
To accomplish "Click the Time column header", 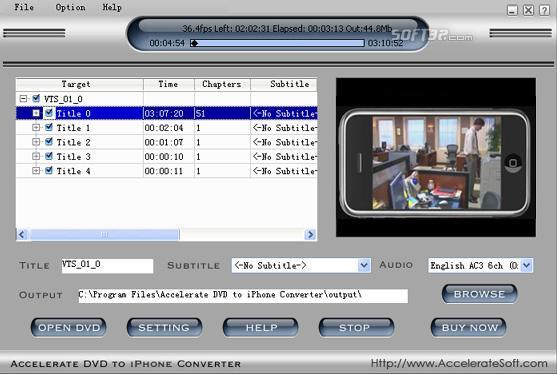I will pos(169,84).
